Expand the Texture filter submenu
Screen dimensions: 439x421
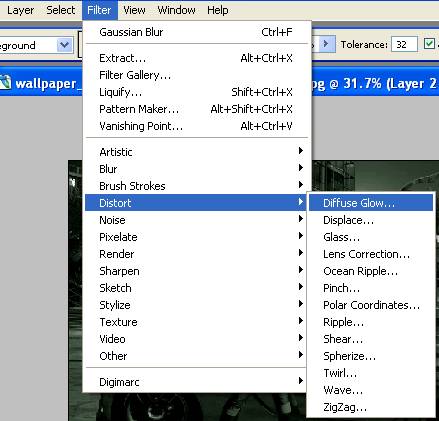click(x=196, y=322)
